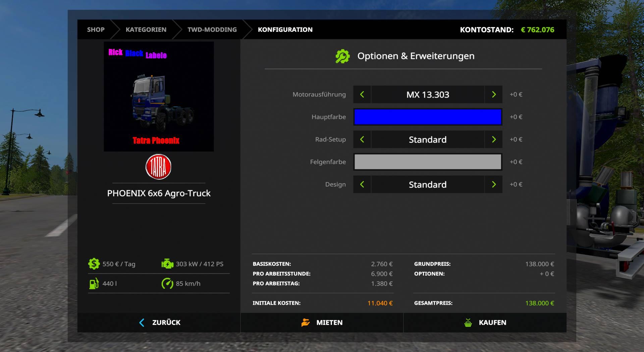This screenshot has width=644, height=352.
Task: Click the daily cost dollar icon
Action: 94,264
